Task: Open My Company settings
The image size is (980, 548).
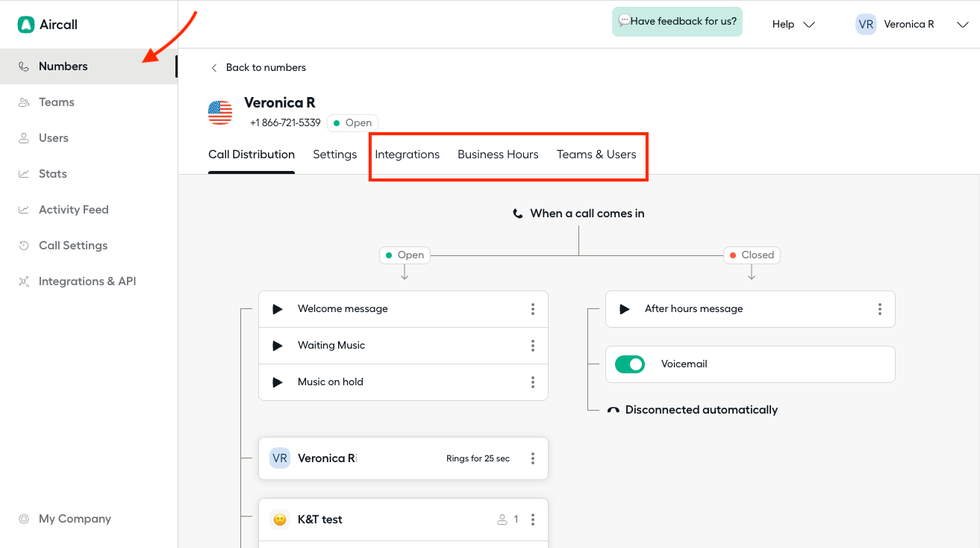Action: (x=89, y=519)
